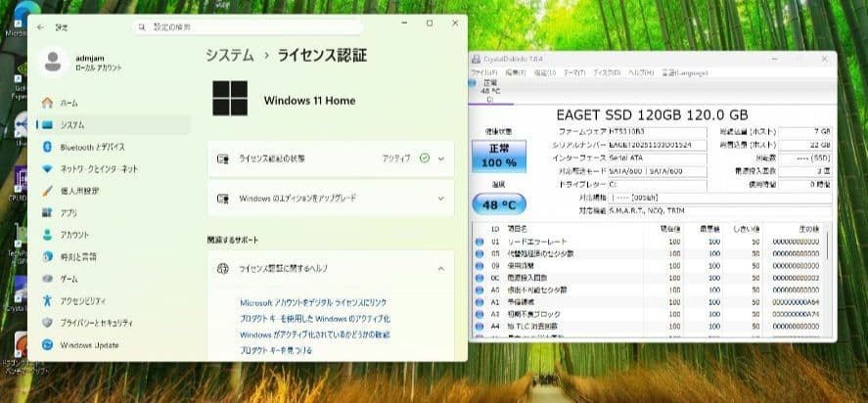Open link プロダクト キーを使用した Windows のアクティブ化
The image size is (868, 403).
[315, 319]
